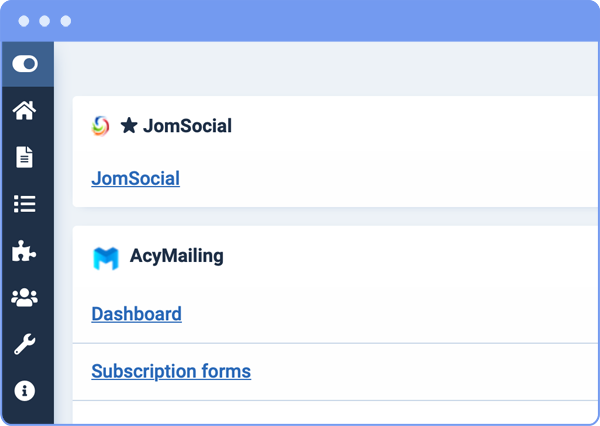Open the Subscription forms link
Screen dimensions: 600x426
pos(171,371)
